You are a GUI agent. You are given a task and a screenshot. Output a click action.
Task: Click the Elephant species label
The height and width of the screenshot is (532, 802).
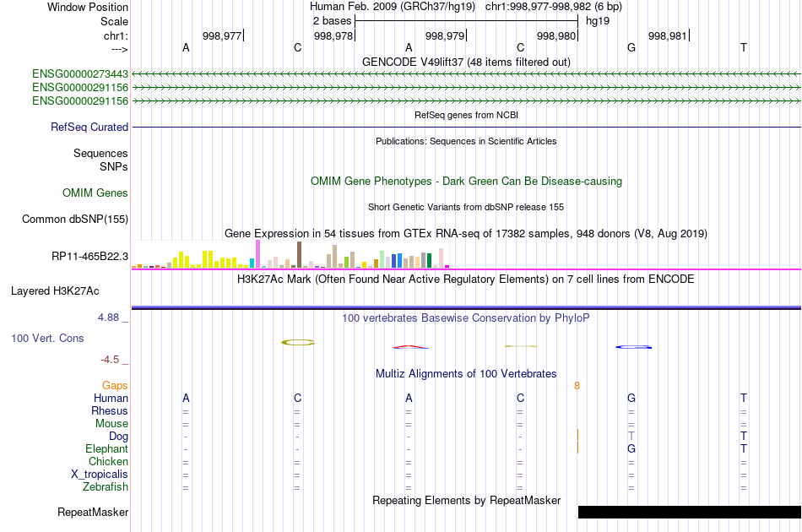pyautogui.click(x=107, y=448)
